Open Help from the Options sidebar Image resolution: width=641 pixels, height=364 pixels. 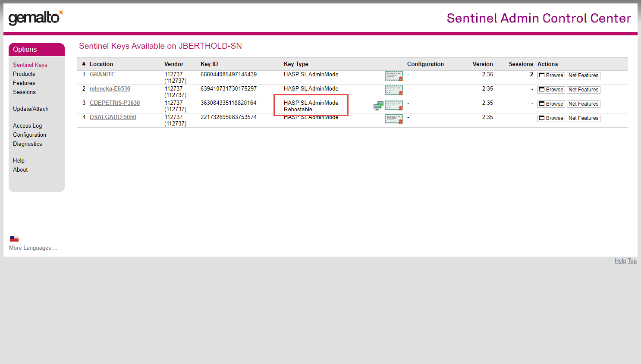[x=19, y=160]
